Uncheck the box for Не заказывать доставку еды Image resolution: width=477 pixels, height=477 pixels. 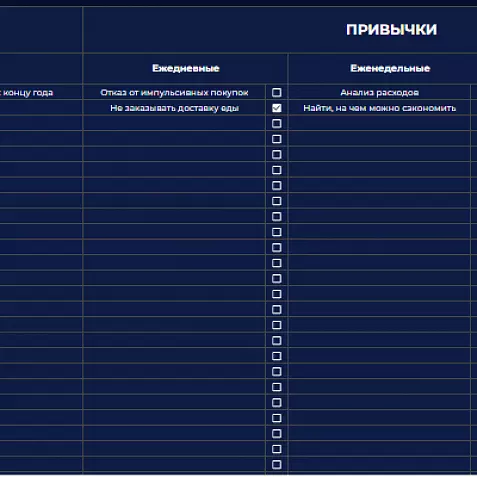[x=276, y=108]
